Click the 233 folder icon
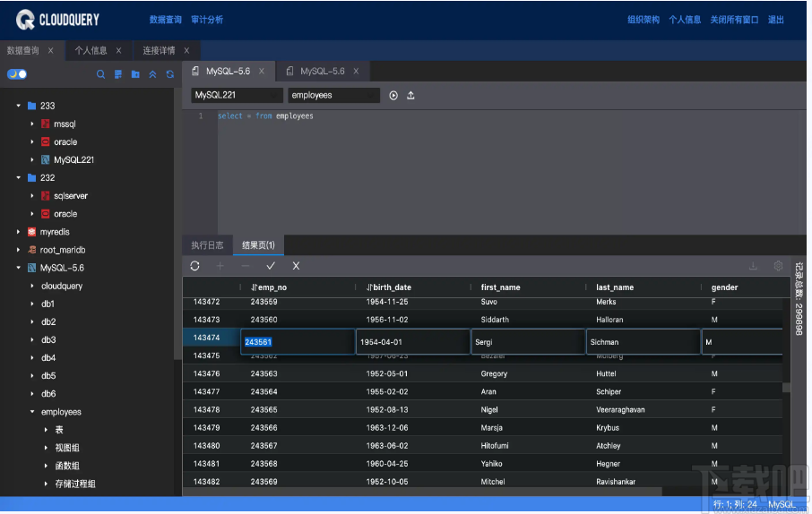This screenshot has height=514, width=812. [31, 106]
